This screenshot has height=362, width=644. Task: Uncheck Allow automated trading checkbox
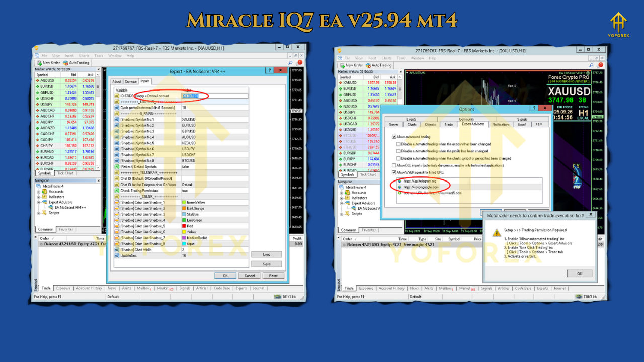tap(393, 137)
